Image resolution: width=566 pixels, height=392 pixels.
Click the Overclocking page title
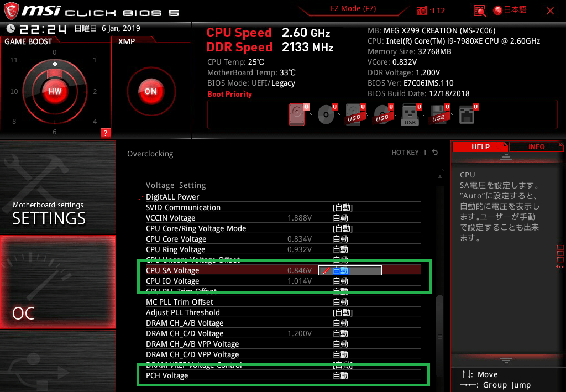(150, 154)
